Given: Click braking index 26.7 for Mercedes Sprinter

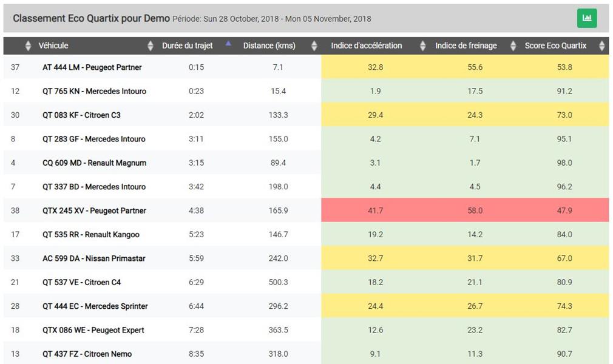Looking at the screenshot, I should click(475, 306).
